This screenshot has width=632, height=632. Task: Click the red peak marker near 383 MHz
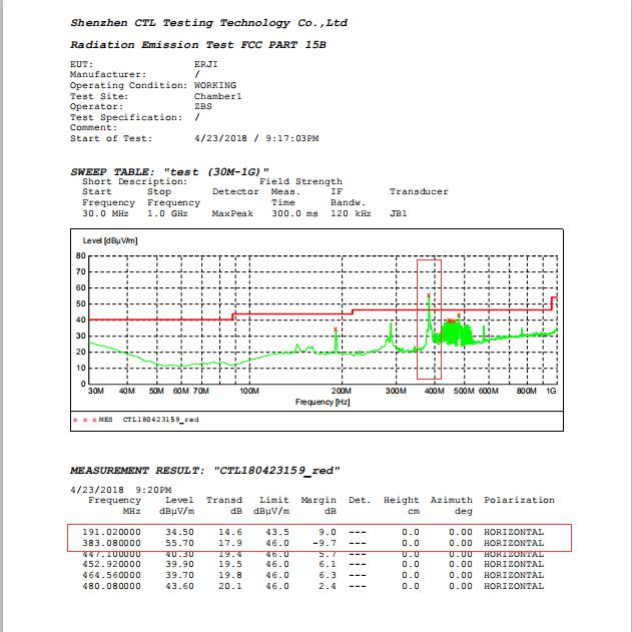pos(428,295)
